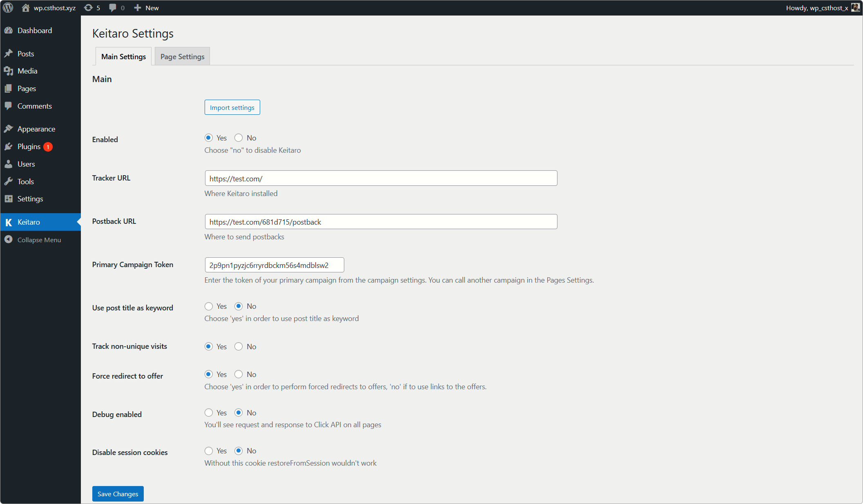The height and width of the screenshot is (504, 863).
Task: Open the Comments menu item
Action: point(40,106)
